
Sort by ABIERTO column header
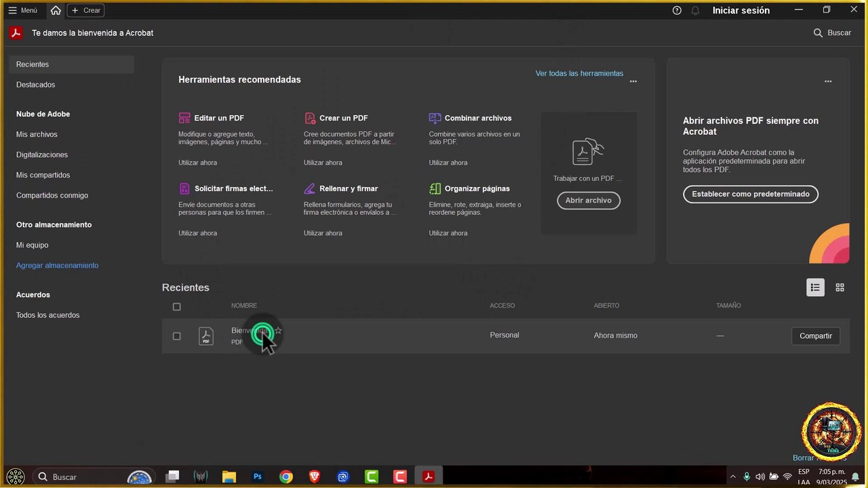click(x=607, y=306)
